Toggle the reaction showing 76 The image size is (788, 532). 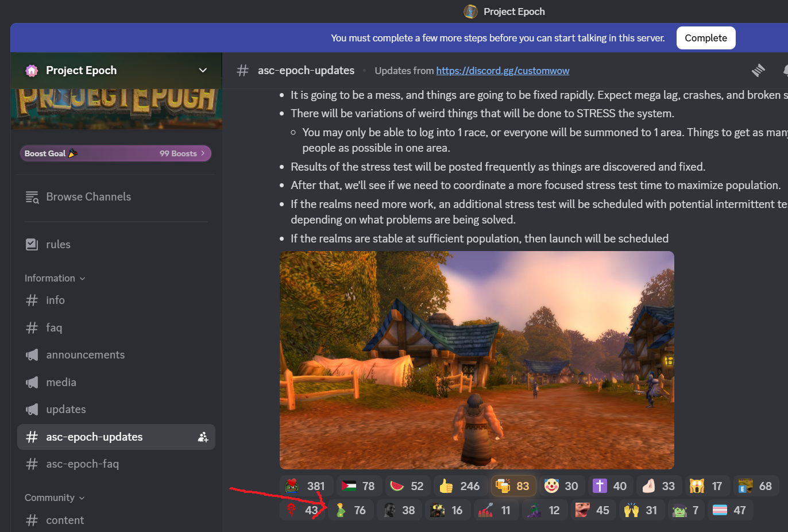(351, 510)
